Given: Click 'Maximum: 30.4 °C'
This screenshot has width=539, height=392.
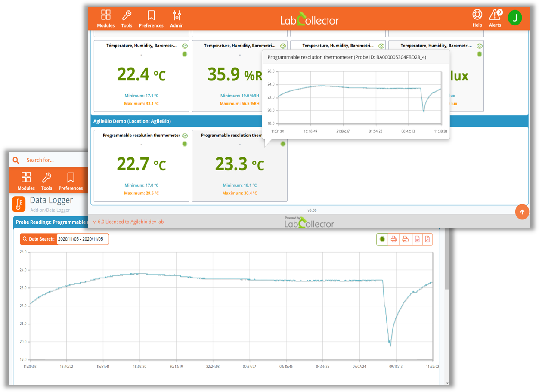Looking at the screenshot, I should (x=239, y=193).
